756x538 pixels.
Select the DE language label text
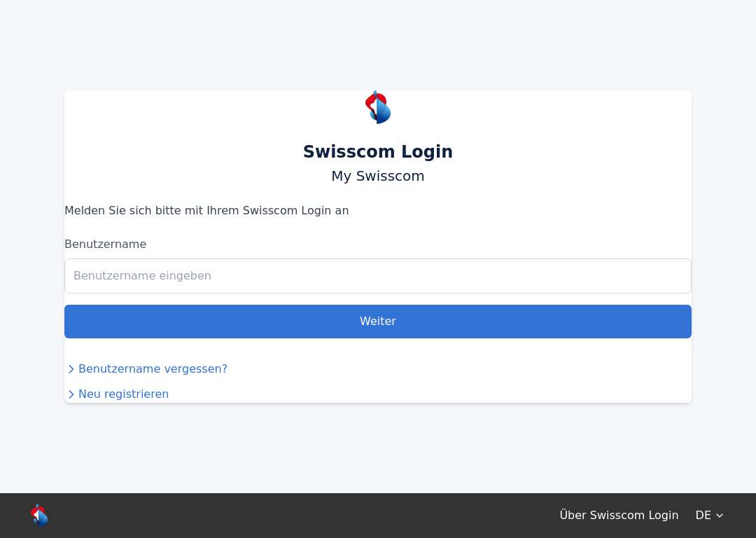tap(703, 516)
